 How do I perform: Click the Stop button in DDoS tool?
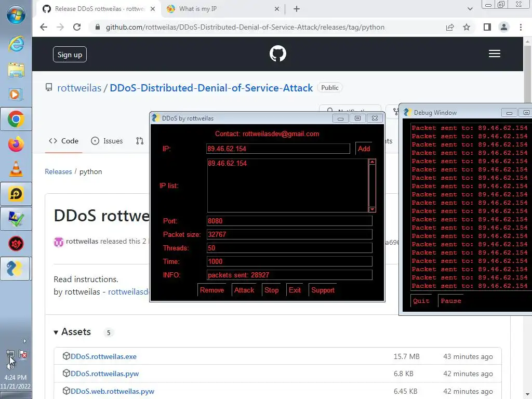(x=271, y=290)
